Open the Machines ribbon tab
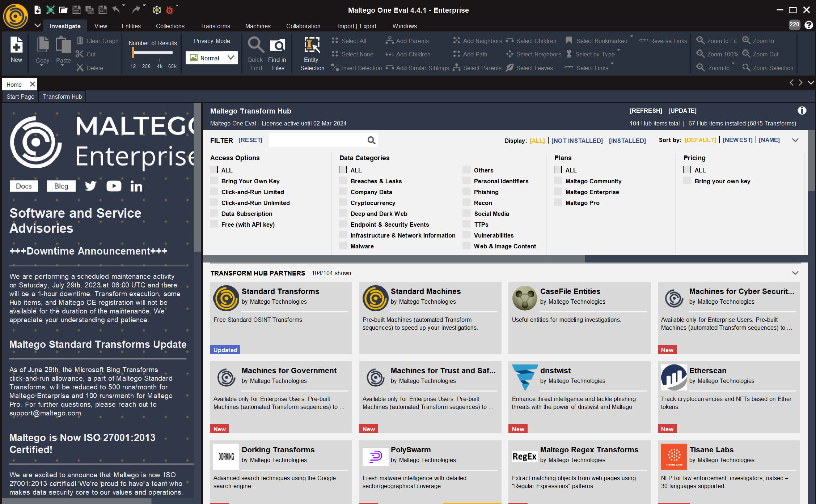Image resolution: width=816 pixels, height=504 pixels. pos(258,26)
